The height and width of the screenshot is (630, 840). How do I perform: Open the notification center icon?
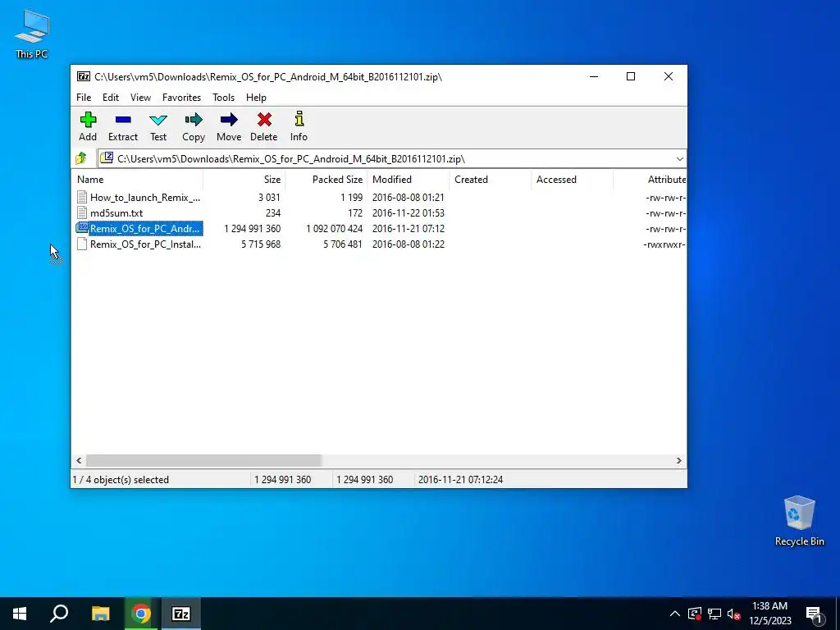(x=814, y=614)
